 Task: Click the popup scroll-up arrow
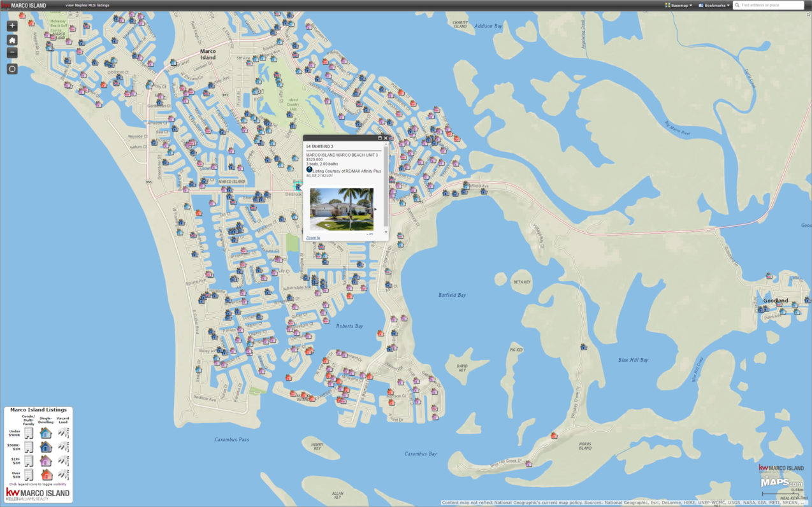(386, 144)
